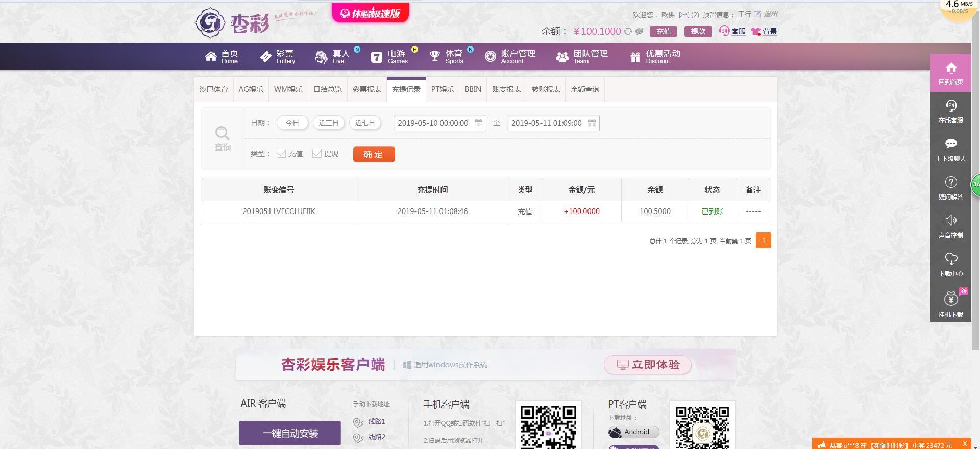Open 挂机下载 in right sidebar
The image size is (980, 449).
(950, 304)
